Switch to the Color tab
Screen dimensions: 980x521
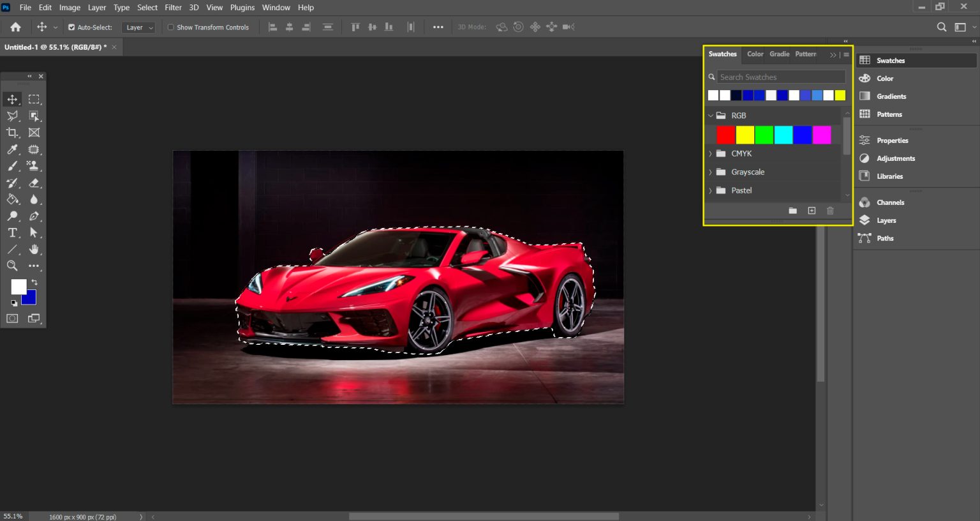tap(755, 54)
